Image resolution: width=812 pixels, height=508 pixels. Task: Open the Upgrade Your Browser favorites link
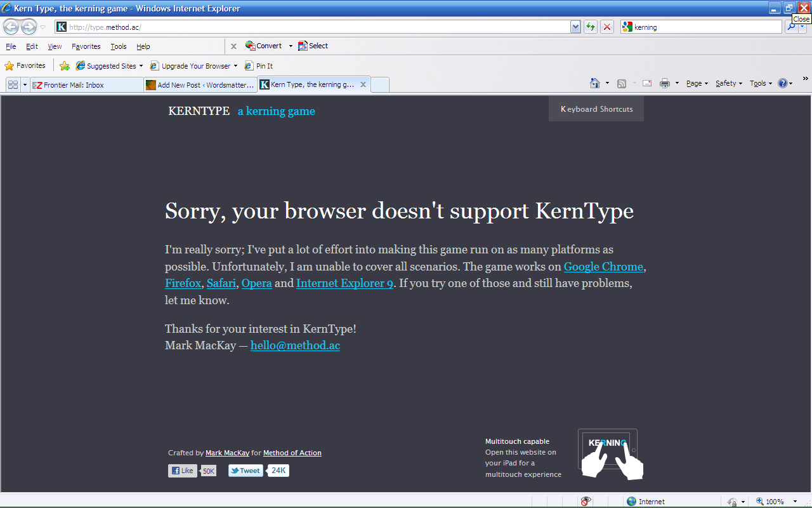193,65
